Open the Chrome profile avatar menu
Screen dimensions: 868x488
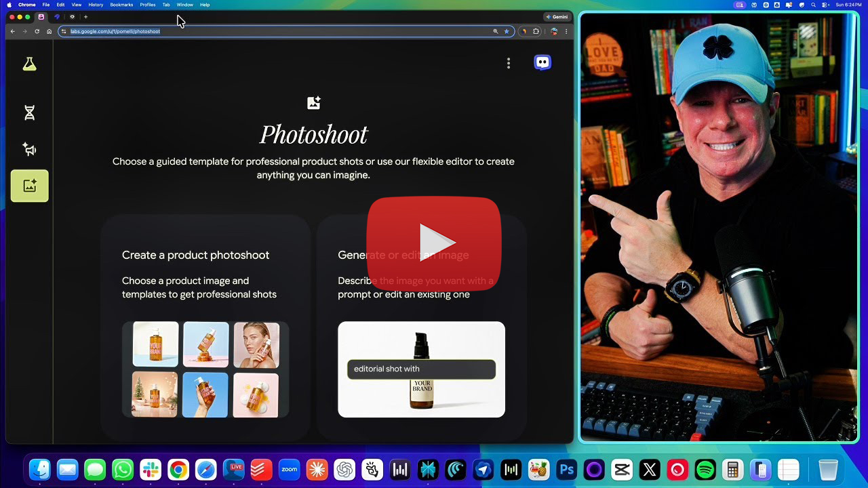point(554,31)
